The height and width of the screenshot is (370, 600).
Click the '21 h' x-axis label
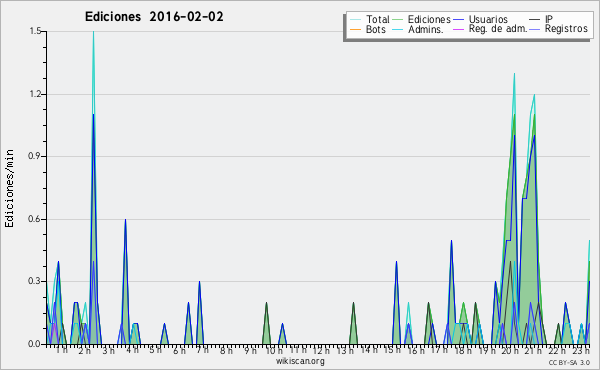pyautogui.click(x=533, y=350)
